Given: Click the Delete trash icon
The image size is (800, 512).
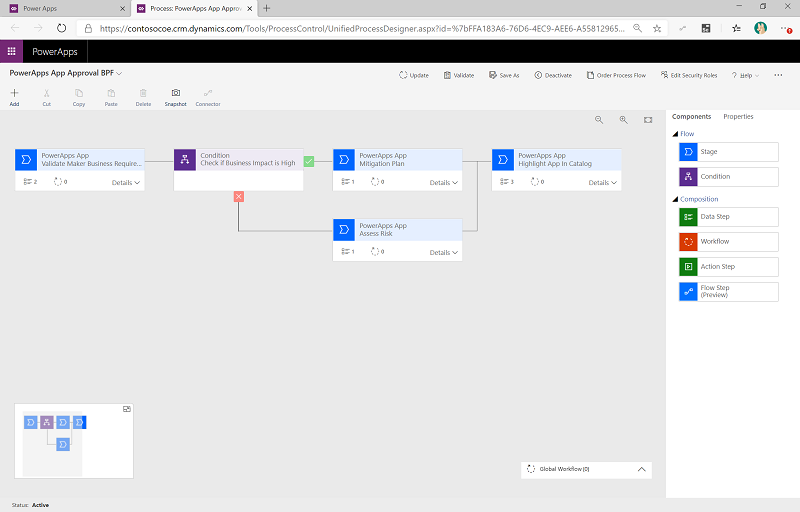Looking at the screenshot, I should click(x=143, y=93).
